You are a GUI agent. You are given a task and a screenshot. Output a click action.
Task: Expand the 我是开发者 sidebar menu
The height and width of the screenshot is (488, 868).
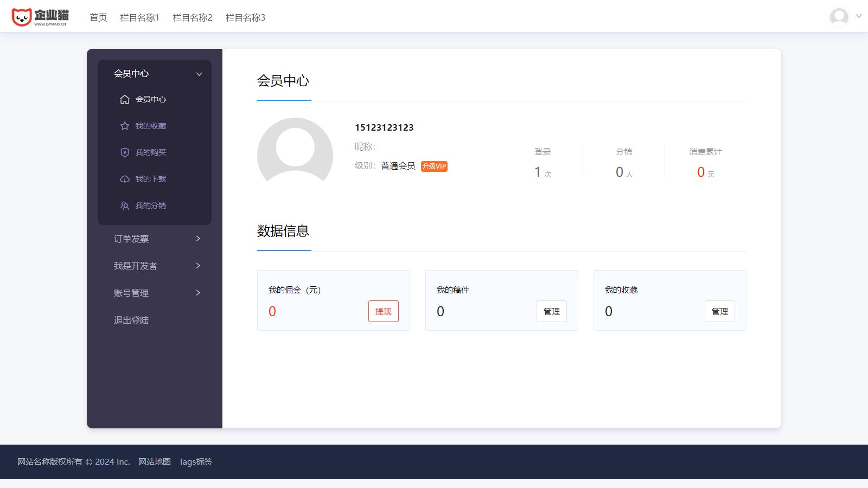point(198,266)
